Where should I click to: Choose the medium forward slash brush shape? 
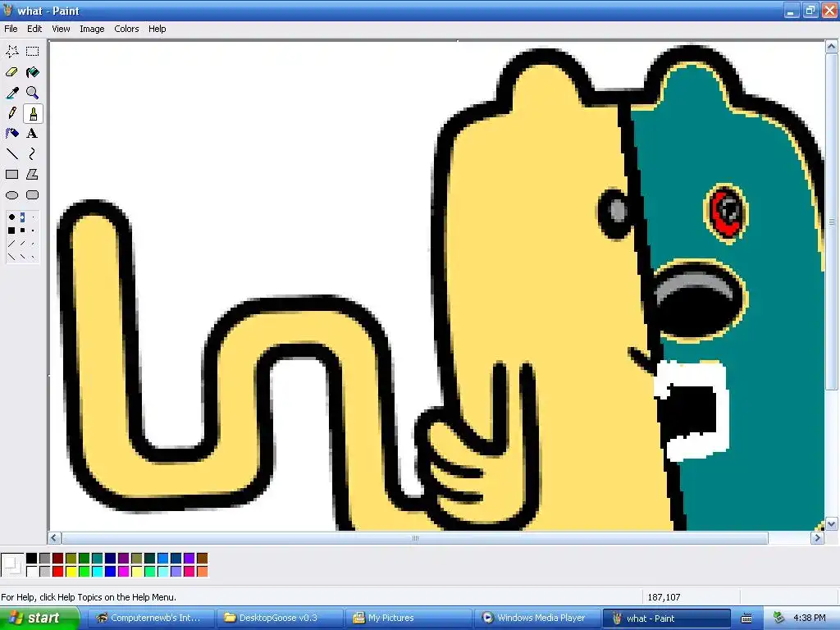pyautogui.click(x=22, y=243)
